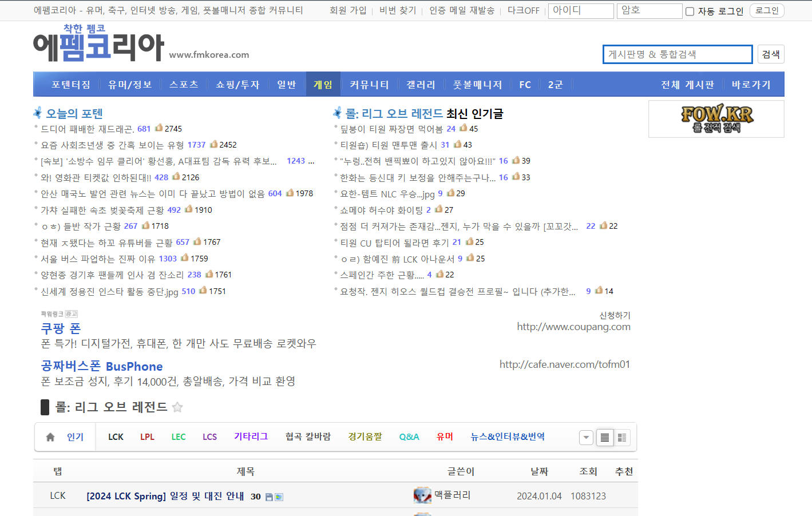Focus the 게시판명 & 통합검색 search box
812x516 pixels.
click(x=678, y=54)
